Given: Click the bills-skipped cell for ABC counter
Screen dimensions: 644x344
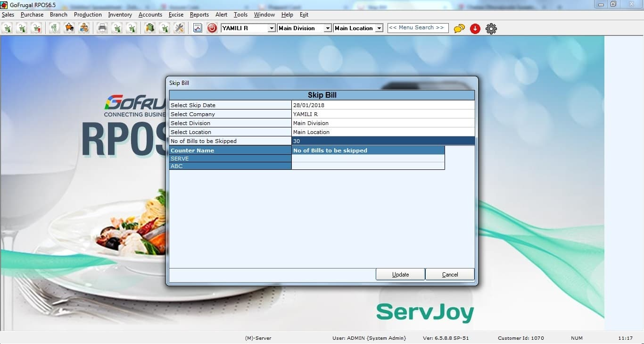Looking at the screenshot, I should point(368,166).
